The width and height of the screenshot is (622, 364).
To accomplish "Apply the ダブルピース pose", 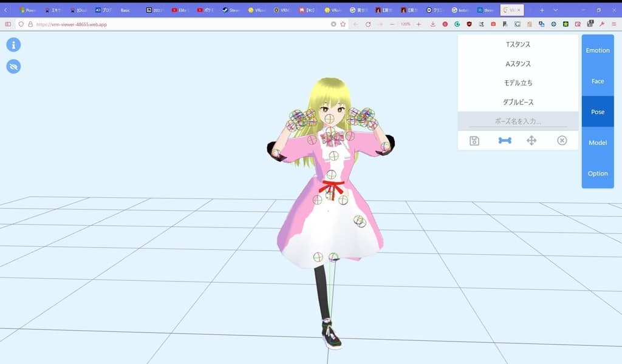I will [x=518, y=102].
